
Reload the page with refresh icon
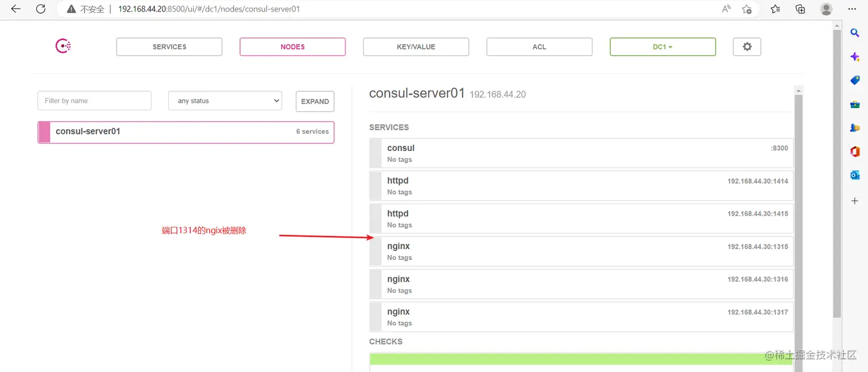41,9
